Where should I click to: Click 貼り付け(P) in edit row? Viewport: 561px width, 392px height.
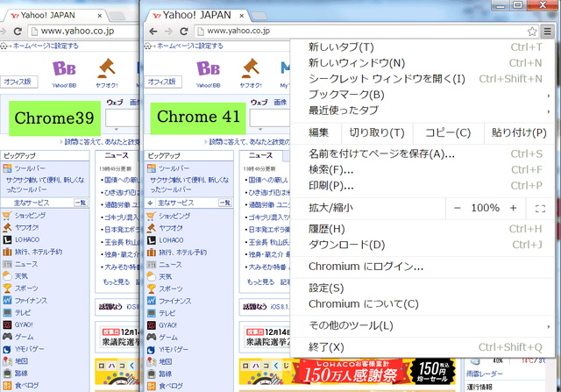519,132
